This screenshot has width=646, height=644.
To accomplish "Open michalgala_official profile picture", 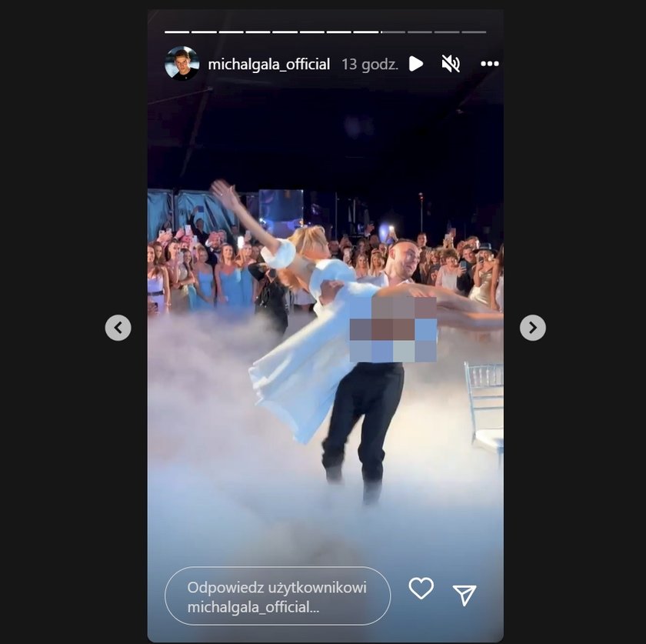I will [x=182, y=64].
